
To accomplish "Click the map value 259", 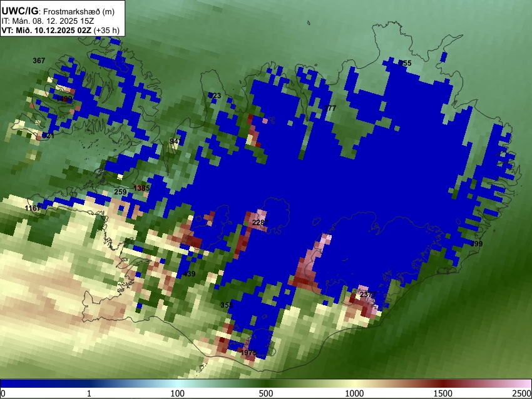I will tap(120, 192).
